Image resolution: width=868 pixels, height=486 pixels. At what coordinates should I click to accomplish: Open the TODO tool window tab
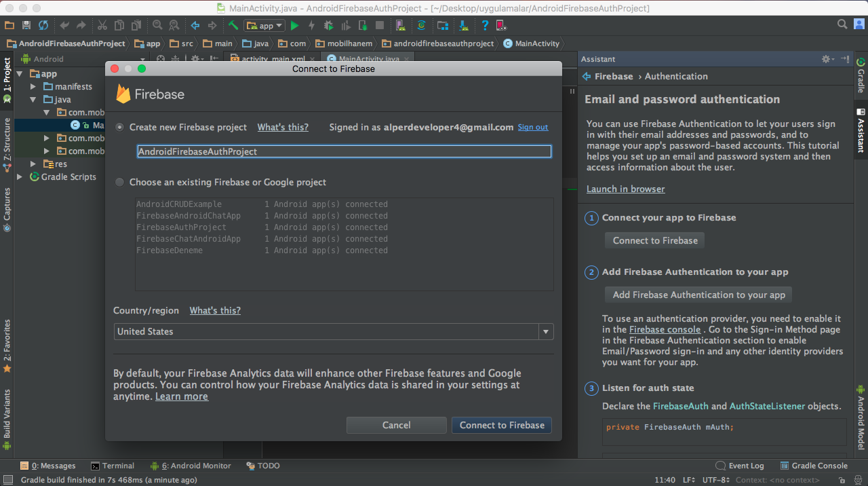262,466
